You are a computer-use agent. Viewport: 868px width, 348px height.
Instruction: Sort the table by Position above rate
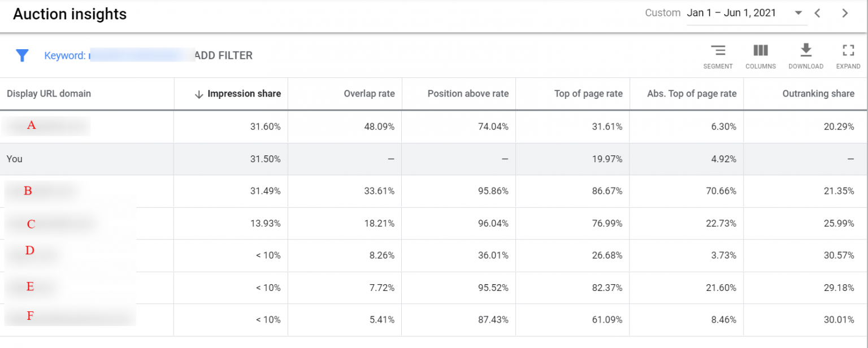[x=469, y=94]
